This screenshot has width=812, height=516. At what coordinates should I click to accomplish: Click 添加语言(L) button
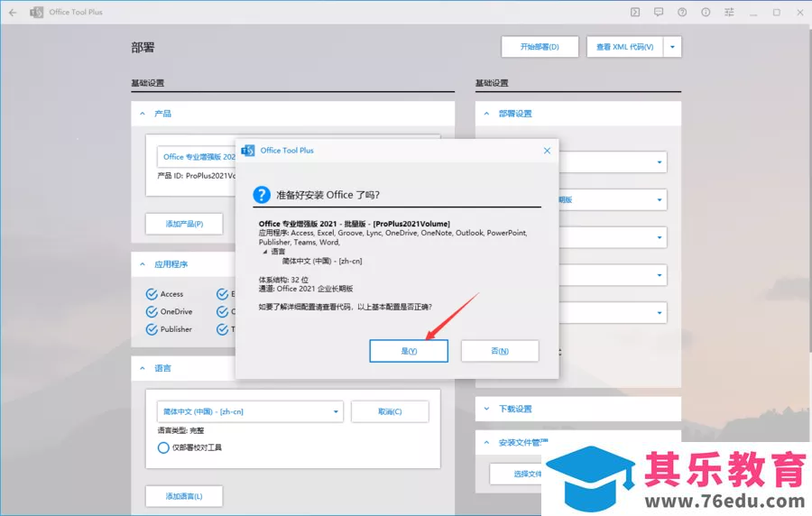pos(184,496)
